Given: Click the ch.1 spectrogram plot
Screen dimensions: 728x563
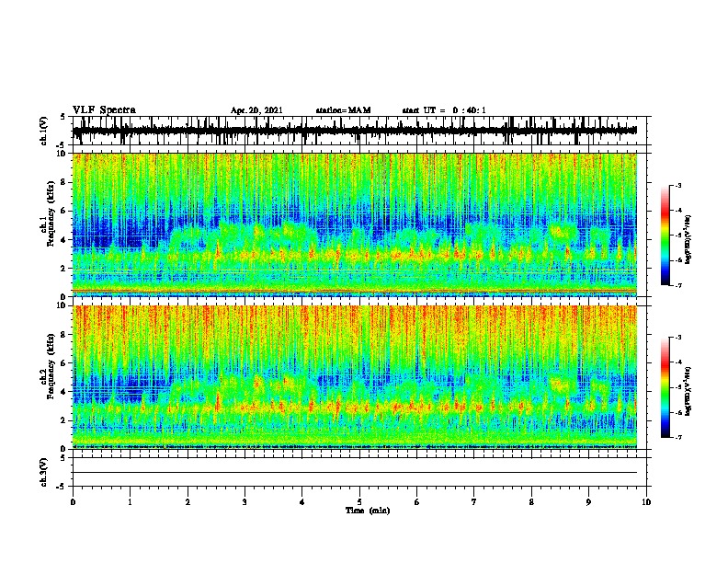Looking at the screenshot, I should [355, 224].
